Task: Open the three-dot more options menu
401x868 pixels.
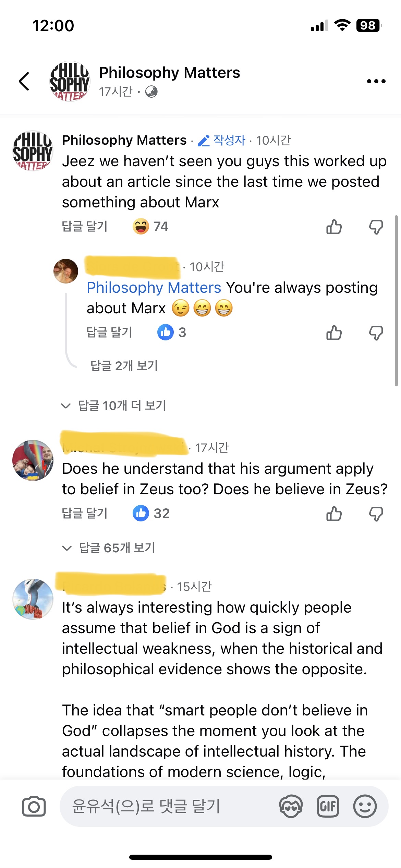Action: click(x=376, y=82)
